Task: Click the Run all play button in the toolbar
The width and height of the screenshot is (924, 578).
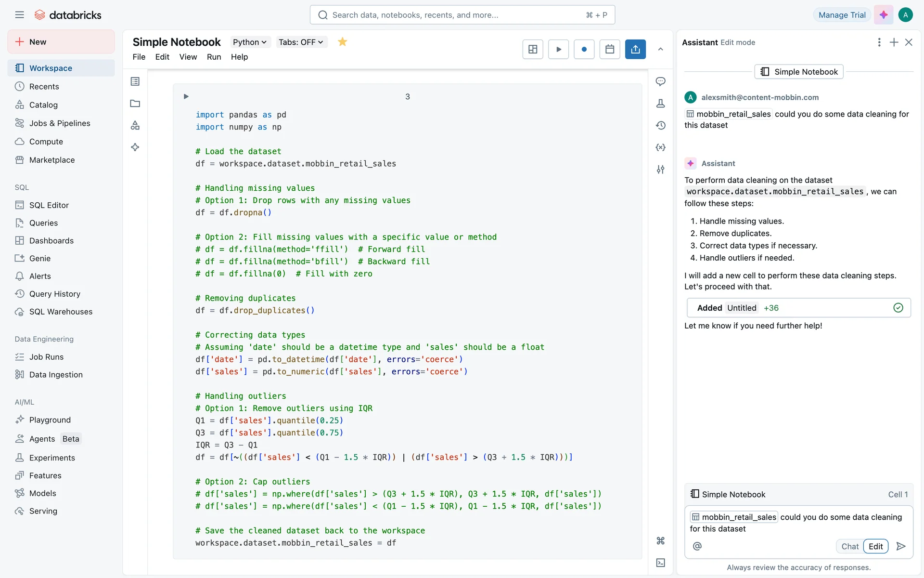Action: pos(558,49)
